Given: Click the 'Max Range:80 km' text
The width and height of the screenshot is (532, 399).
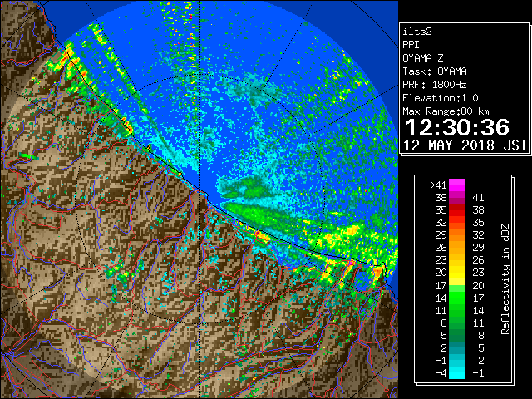Looking at the screenshot, I should [x=446, y=111].
